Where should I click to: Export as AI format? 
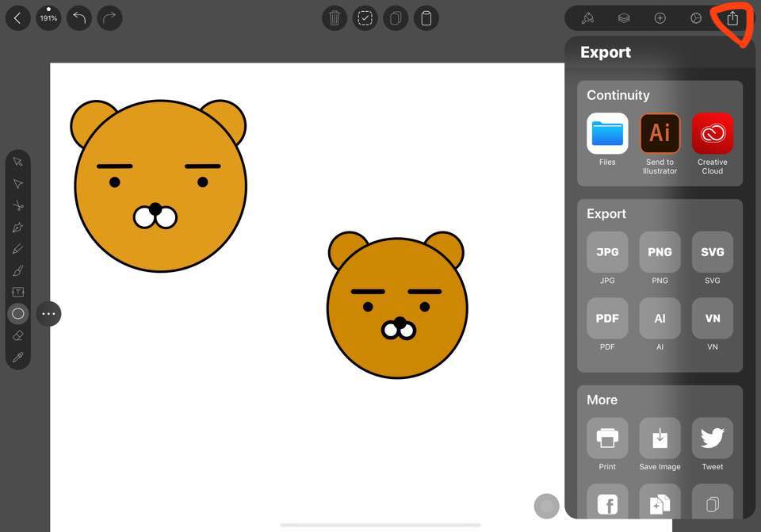click(x=660, y=319)
